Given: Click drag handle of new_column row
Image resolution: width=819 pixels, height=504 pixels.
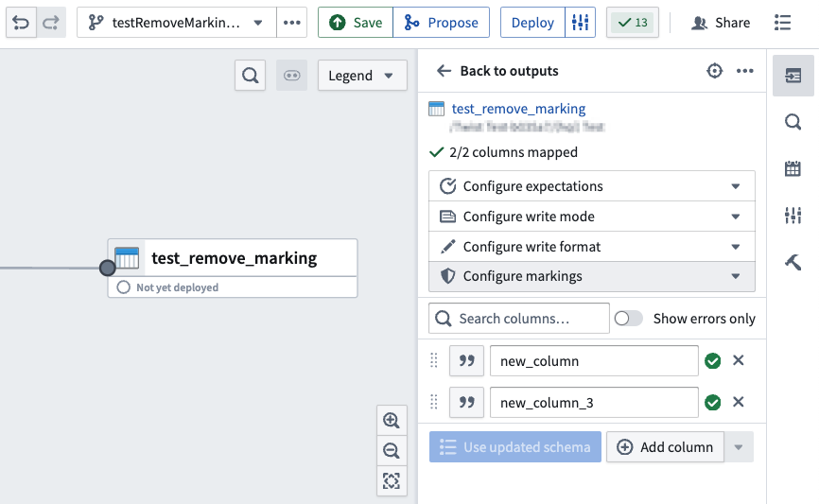Looking at the screenshot, I should (x=434, y=360).
